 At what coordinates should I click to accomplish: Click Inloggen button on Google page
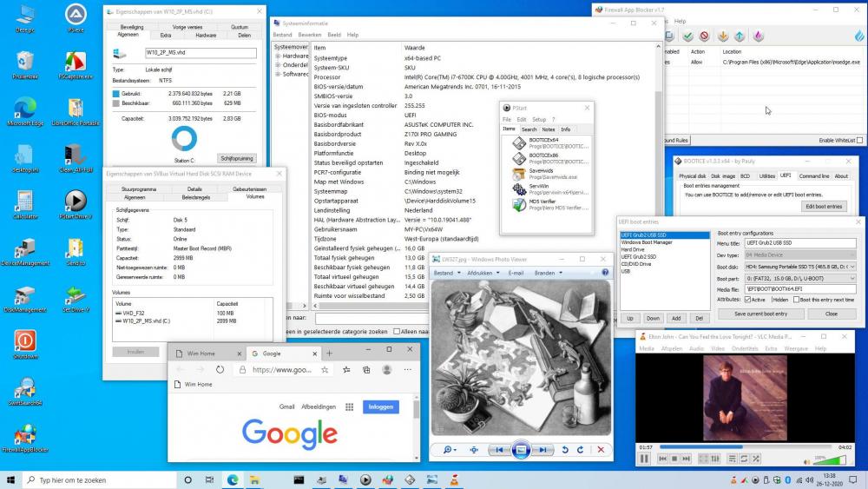[381, 406]
